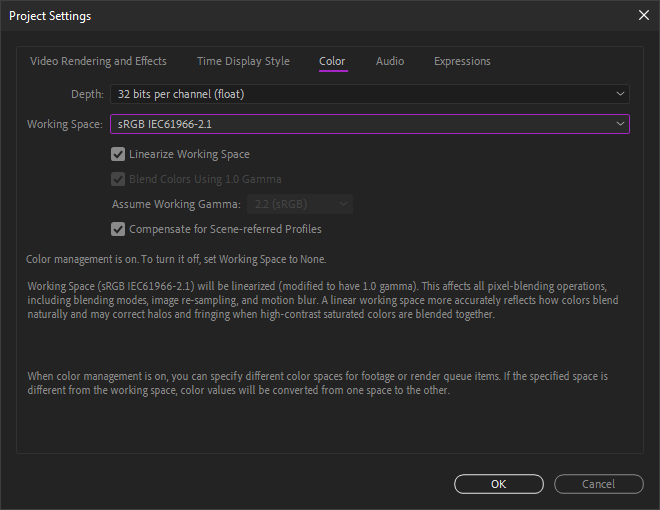Toggle Blend Colors Using 1.0 Gamma checkbox
660x510 pixels.
(119, 179)
